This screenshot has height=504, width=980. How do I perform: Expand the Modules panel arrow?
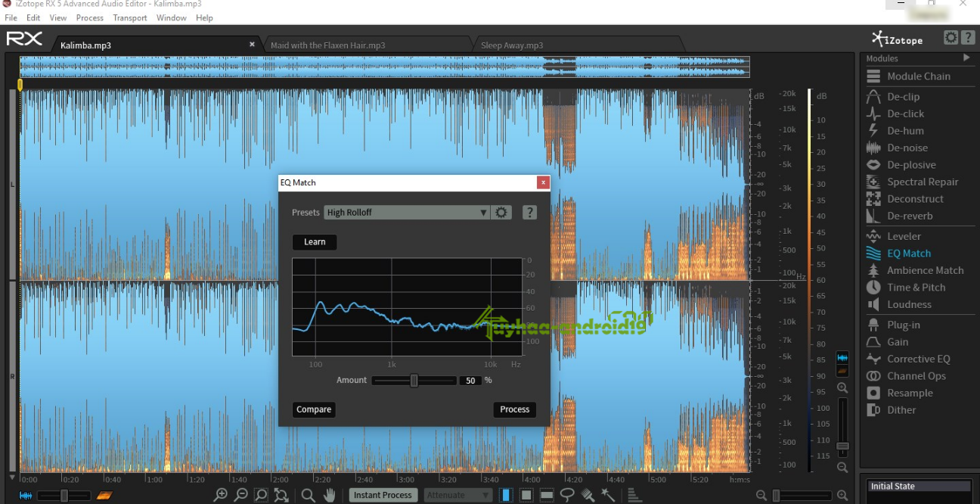click(x=966, y=58)
